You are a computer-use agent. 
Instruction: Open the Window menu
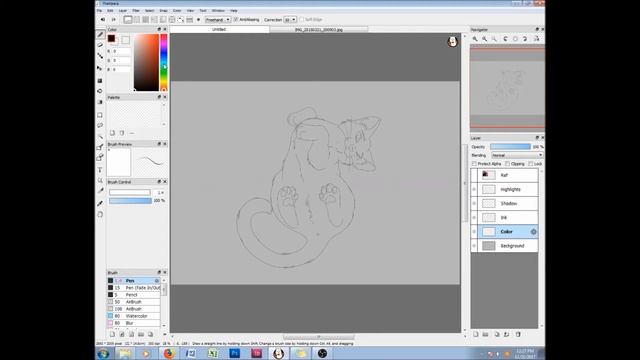pyautogui.click(x=218, y=11)
